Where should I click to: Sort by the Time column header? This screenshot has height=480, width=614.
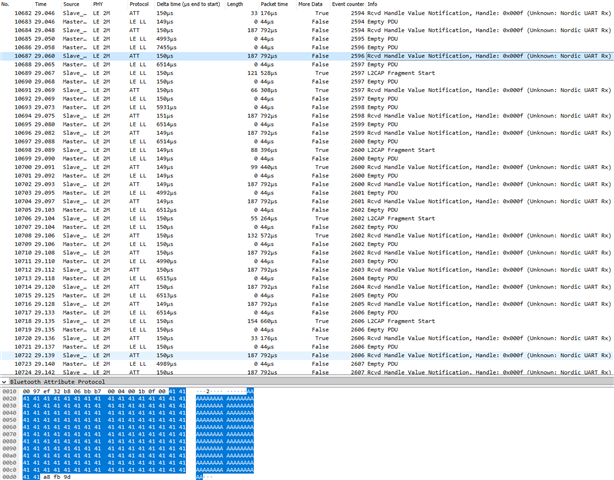[x=40, y=4]
